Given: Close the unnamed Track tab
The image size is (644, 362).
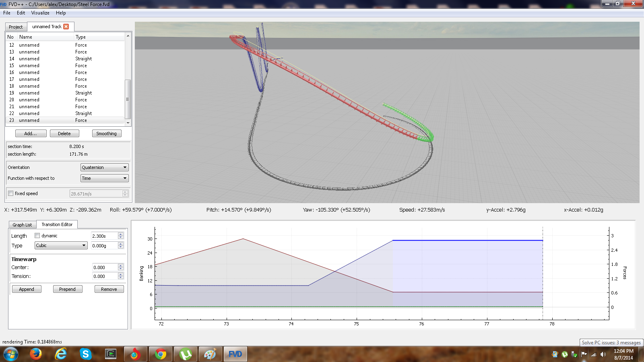Looking at the screenshot, I should [66, 27].
